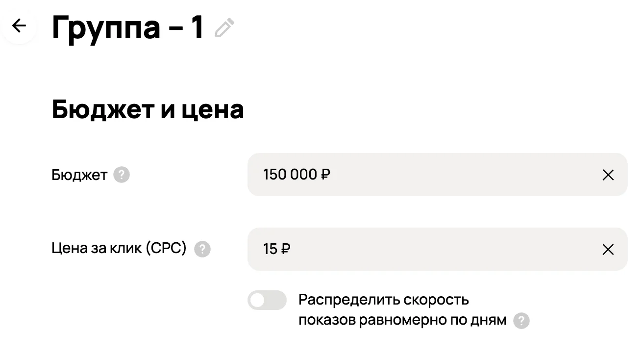Click the 'Группа – 1' title

[127, 27]
